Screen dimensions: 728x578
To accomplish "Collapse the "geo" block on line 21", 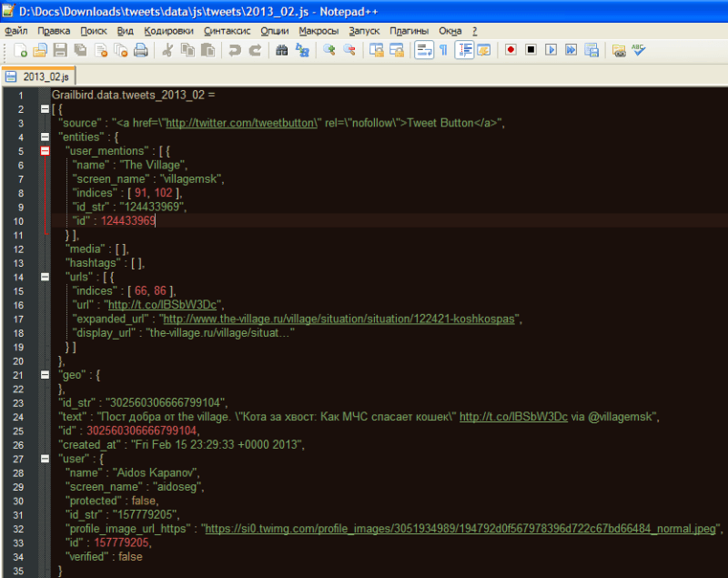I will tap(45, 375).
